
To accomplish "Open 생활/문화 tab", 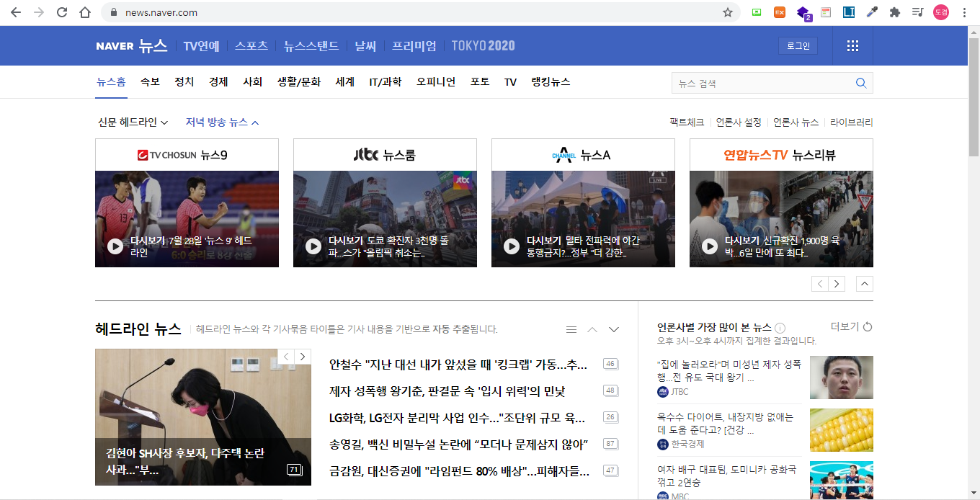I will [299, 82].
